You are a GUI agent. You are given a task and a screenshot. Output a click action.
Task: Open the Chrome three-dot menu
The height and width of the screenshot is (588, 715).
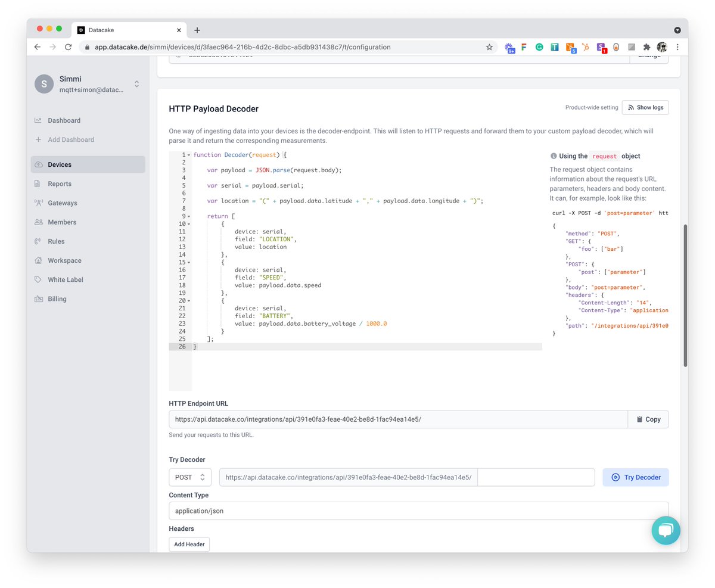point(677,47)
